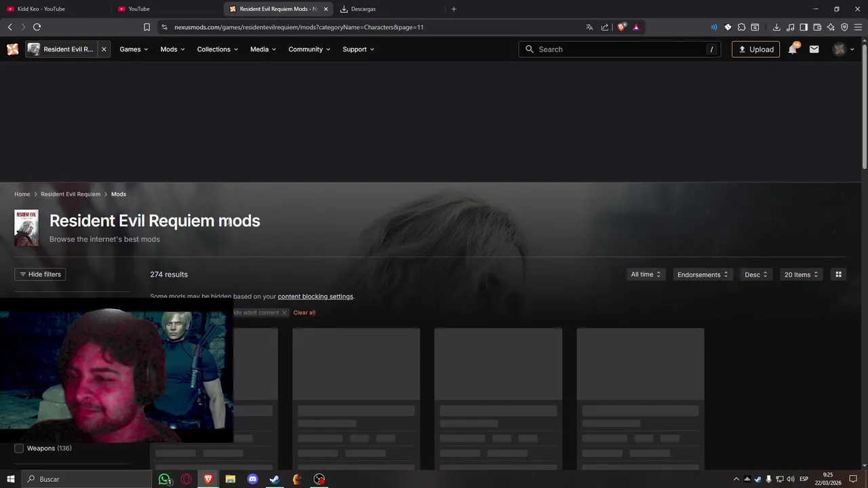Open Discord from the taskbar
Viewport: 868px width, 488px height.
(253, 479)
